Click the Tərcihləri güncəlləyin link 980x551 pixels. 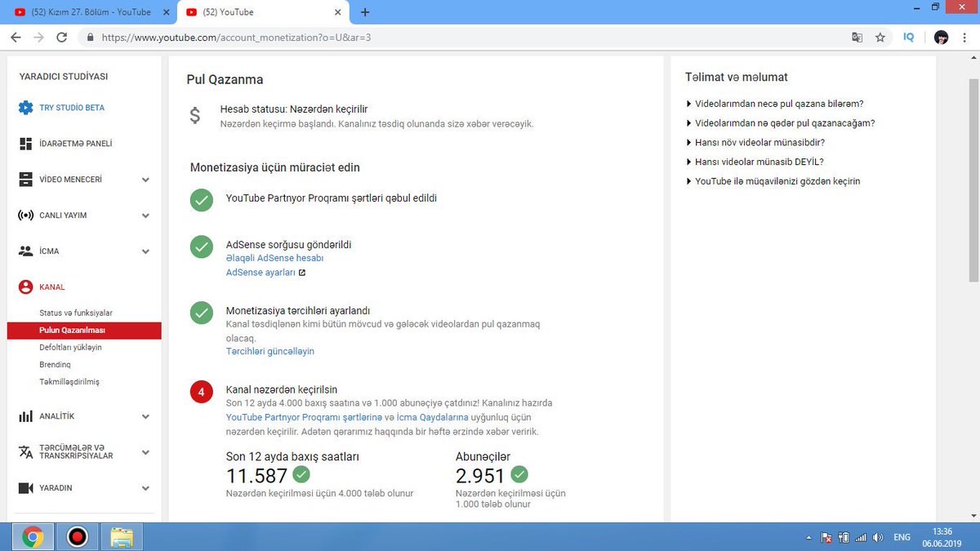270,352
